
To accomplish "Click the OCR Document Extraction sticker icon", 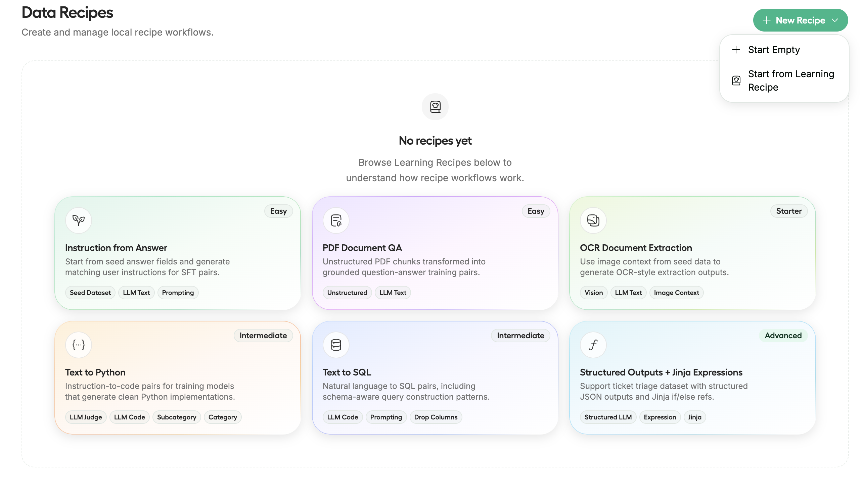I will pyautogui.click(x=593, y=220).
